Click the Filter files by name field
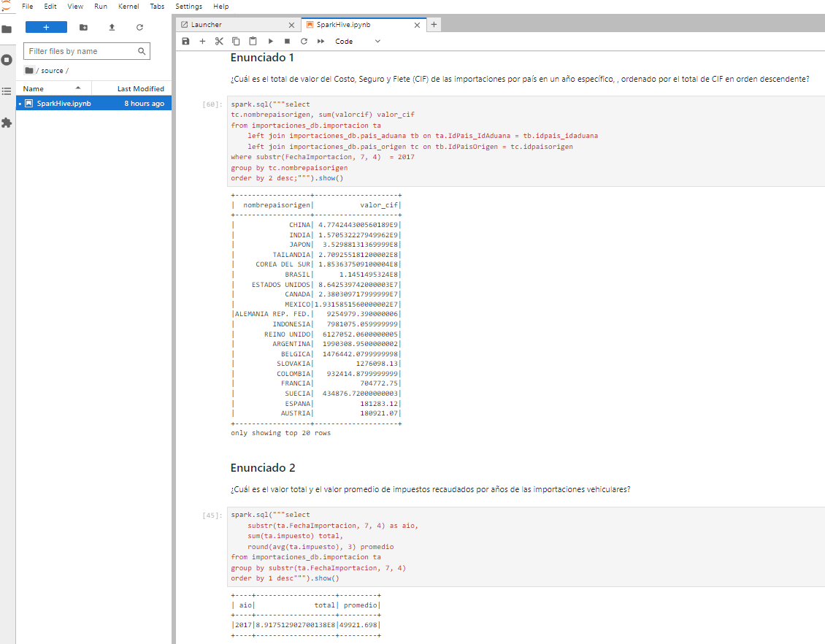This screenshot has height=644, width=825. 81,51
